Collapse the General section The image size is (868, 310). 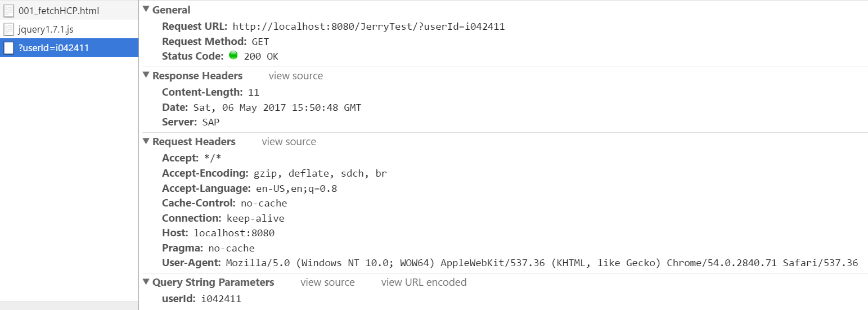[146, 10]
